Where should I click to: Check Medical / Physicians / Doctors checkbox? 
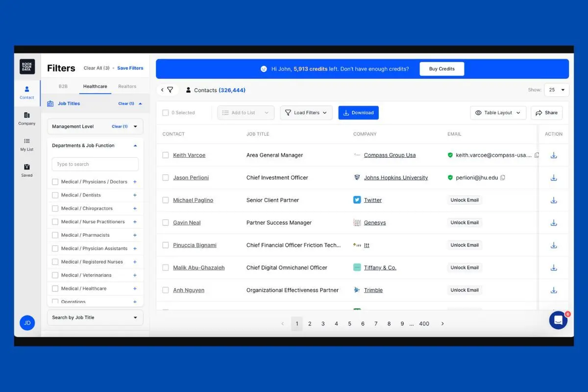tap(55, 182)
